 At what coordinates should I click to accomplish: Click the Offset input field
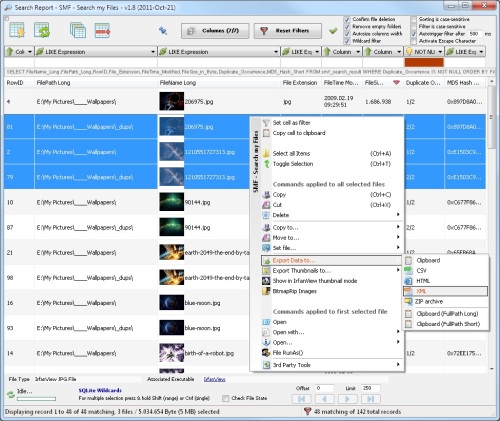[x=324, y=388]
